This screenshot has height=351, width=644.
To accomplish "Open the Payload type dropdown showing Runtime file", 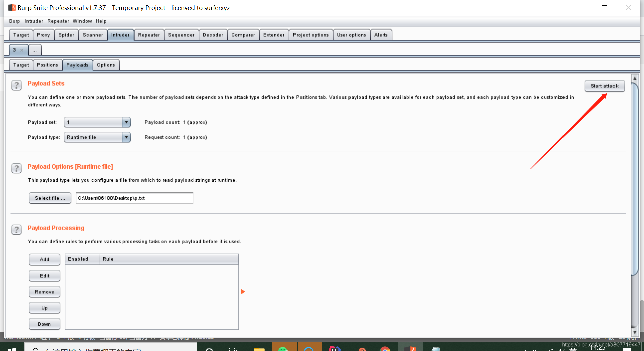I will (97, 137).
